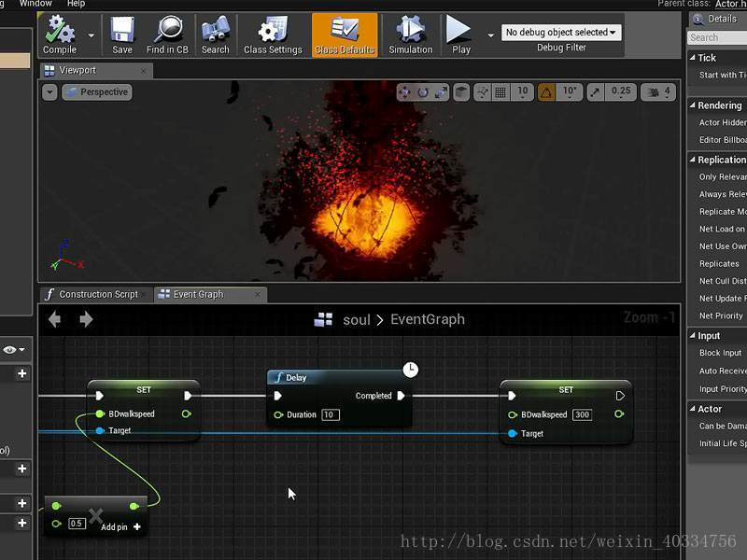
Task: Click the Delay node Duration field
Action: click(330, 414)
